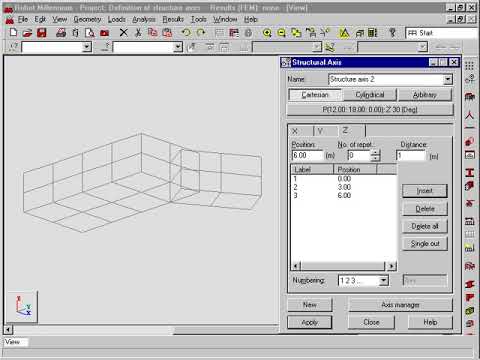Click the No. of repet. spinner arrows
This screenshot has width=480, height=360.
pyautogui.click(x=375, y=155)
